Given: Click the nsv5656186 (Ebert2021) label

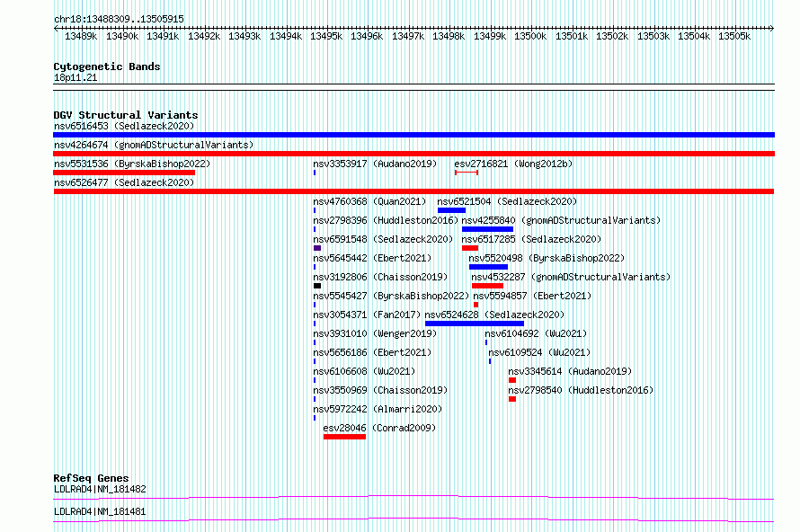Looking at the screenshot, I should pyautogui.click(x=372, y=352).
